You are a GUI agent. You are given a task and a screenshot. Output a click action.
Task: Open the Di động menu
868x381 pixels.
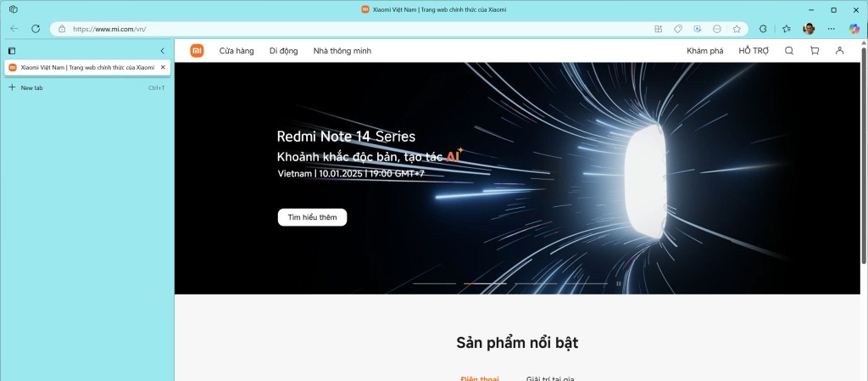[283, 51]
